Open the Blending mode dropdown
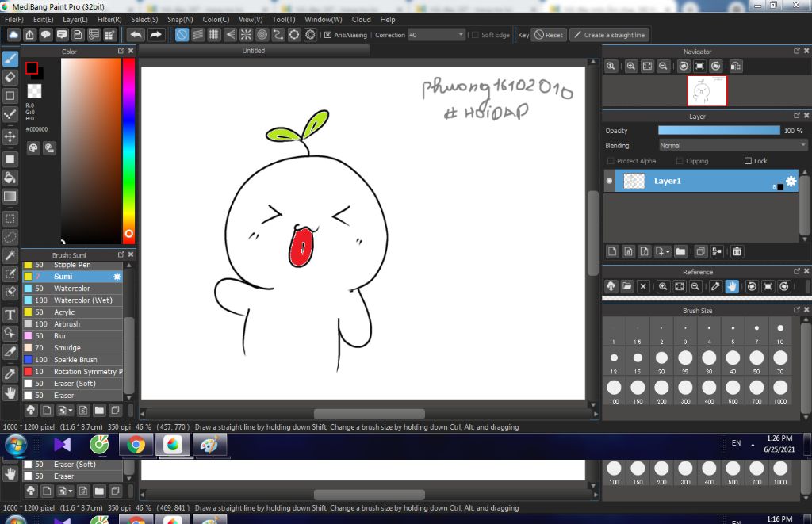 [733, 146]
